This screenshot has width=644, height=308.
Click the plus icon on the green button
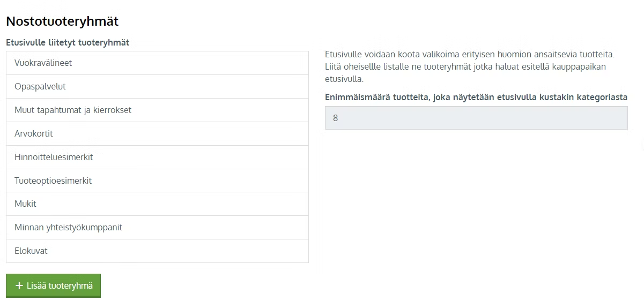(x=19, y=286)
